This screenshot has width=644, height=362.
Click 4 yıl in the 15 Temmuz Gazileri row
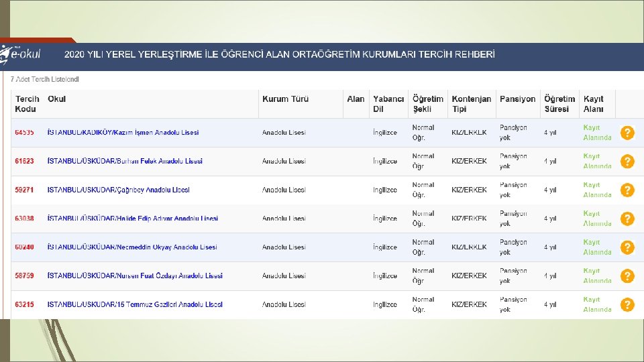[550, 304]
